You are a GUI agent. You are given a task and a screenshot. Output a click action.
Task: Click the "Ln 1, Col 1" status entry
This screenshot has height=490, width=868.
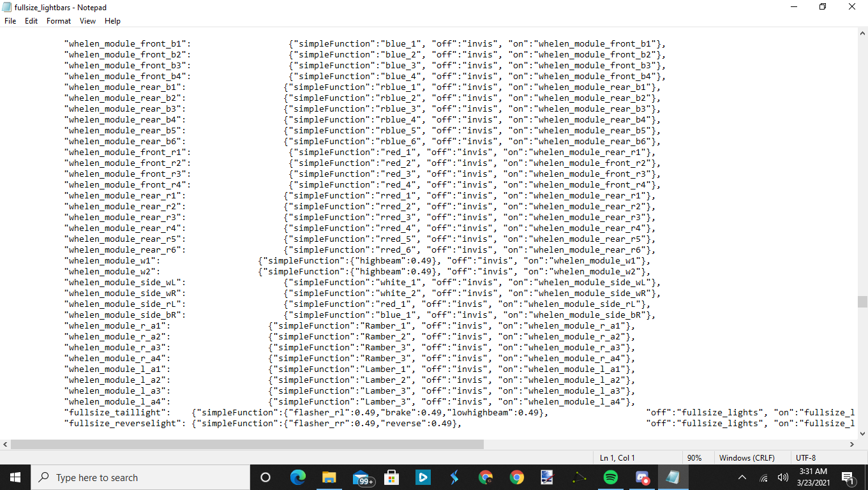(617, 457)
